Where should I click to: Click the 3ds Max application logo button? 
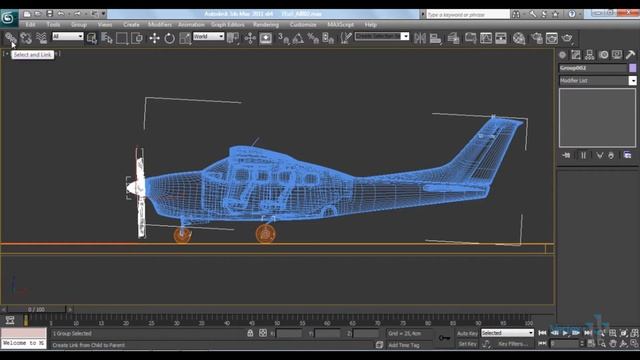8,18
